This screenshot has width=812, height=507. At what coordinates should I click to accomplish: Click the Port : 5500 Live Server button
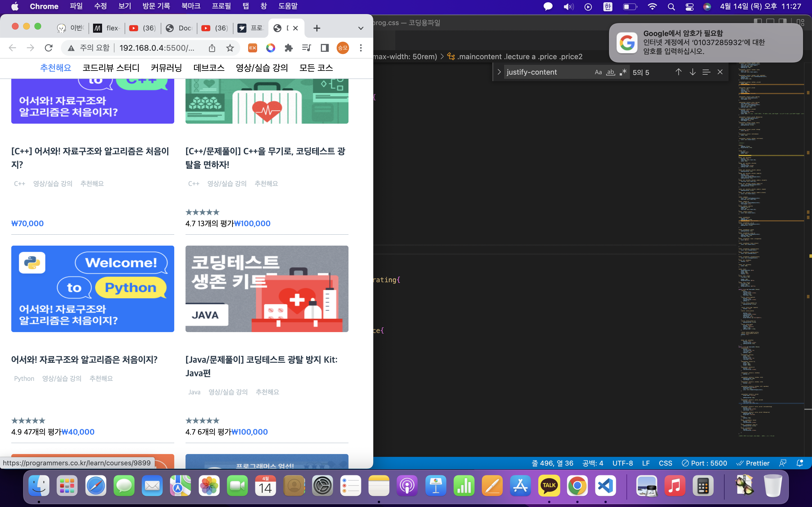click(704, 463)
